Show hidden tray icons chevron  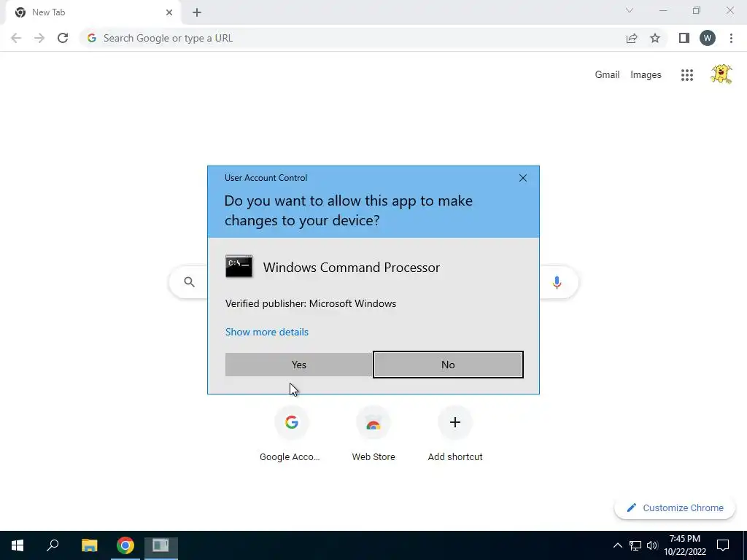tap(617, 545)
